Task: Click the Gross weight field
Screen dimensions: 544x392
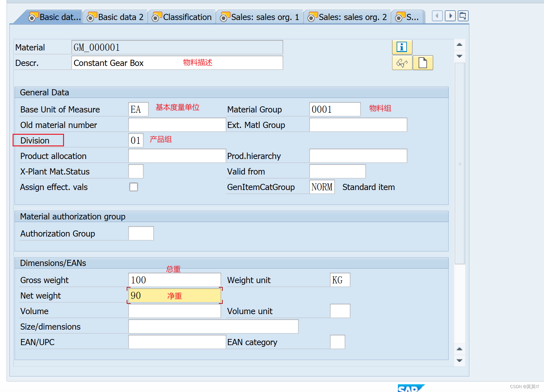Action: point(175,280)
